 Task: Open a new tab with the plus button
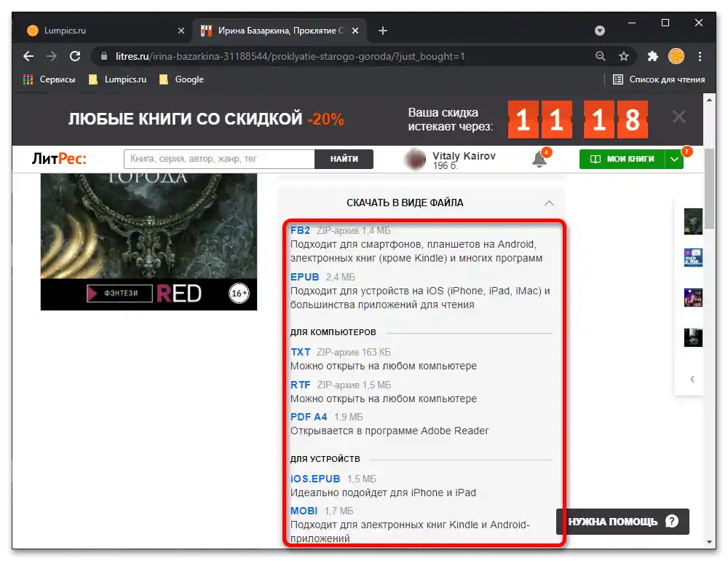(383, 31)
